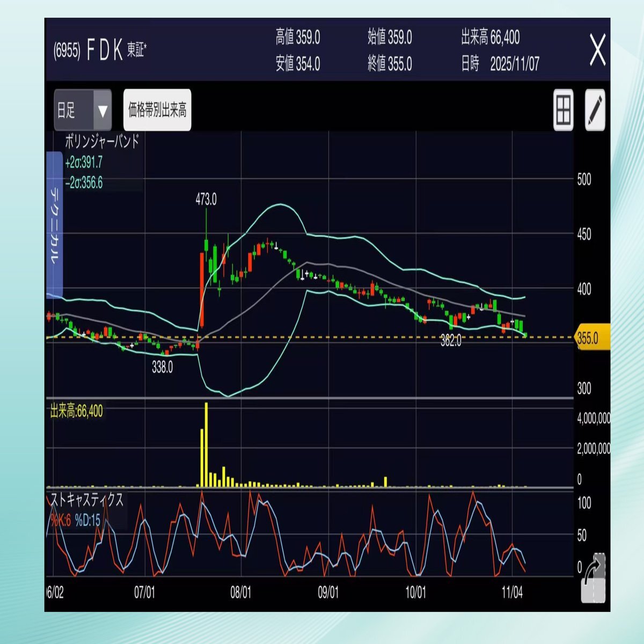Click the %D:15 stochastic value
This screenshot has width=644, height=644.
coord(87,519)
